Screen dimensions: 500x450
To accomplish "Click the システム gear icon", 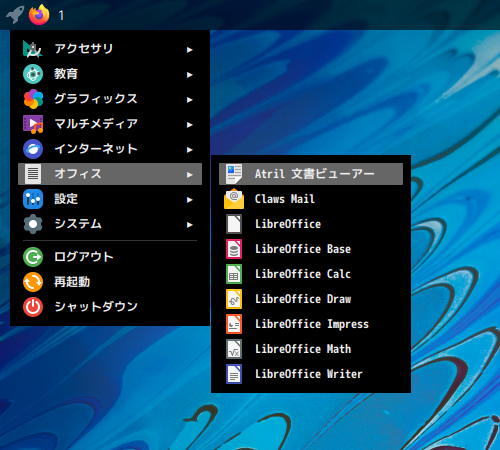I will pos(33,224).
